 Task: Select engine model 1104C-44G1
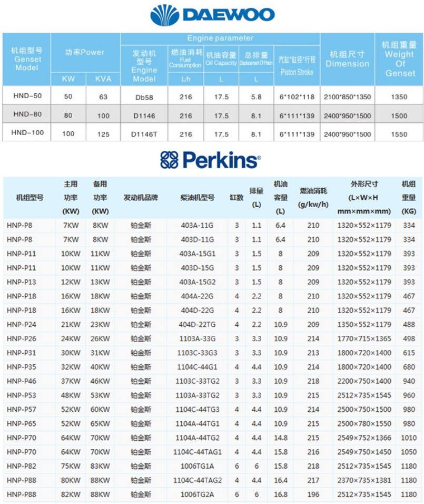click(197, 367)
